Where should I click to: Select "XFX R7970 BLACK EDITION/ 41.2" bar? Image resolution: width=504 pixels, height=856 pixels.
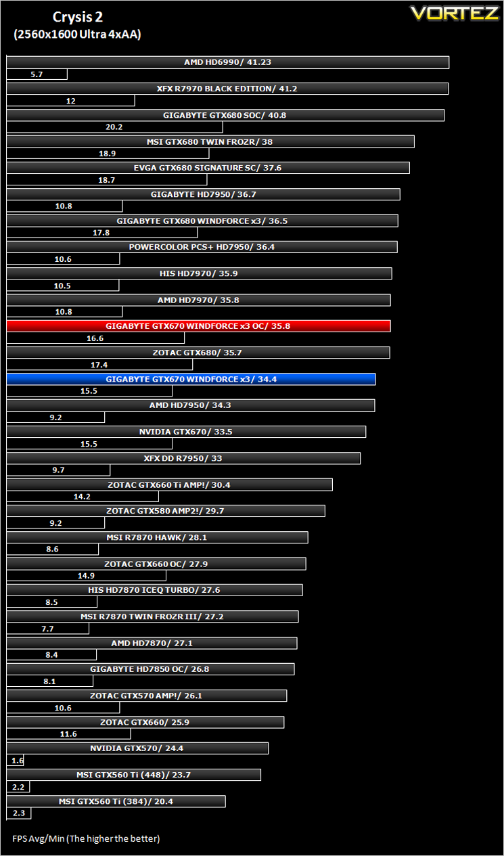tap(227, 89)
